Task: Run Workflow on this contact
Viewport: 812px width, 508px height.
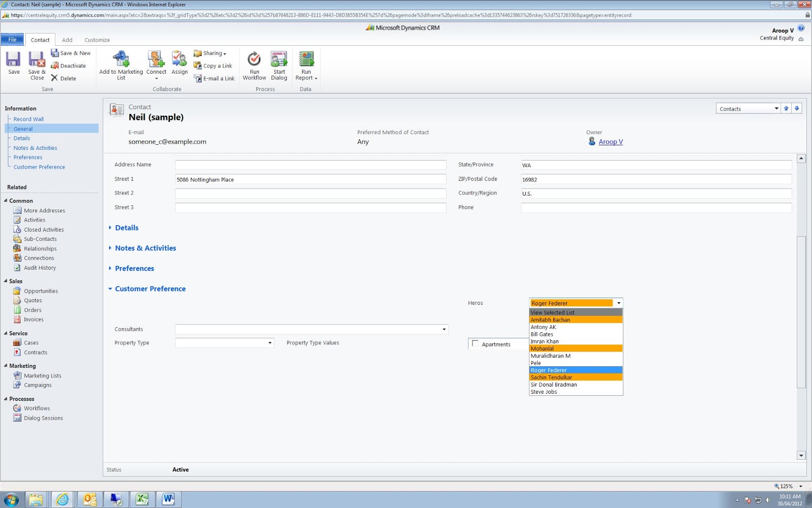Action: 254,65
